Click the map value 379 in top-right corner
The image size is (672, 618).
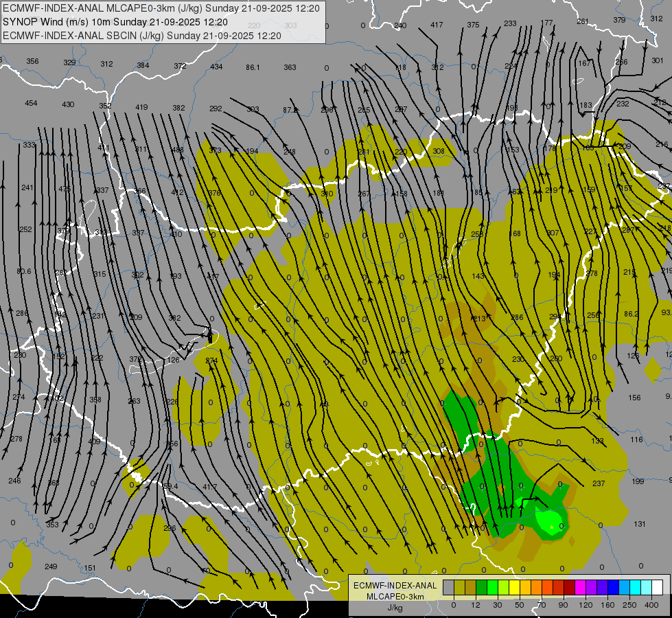coord(619,20)
